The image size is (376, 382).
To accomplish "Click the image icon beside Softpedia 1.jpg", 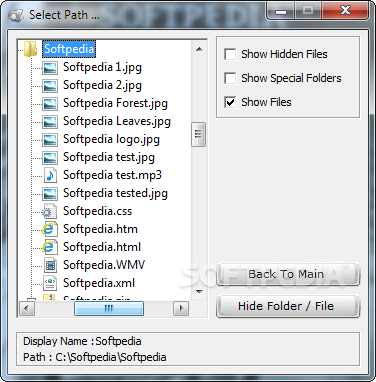I will tap(50, 68).
